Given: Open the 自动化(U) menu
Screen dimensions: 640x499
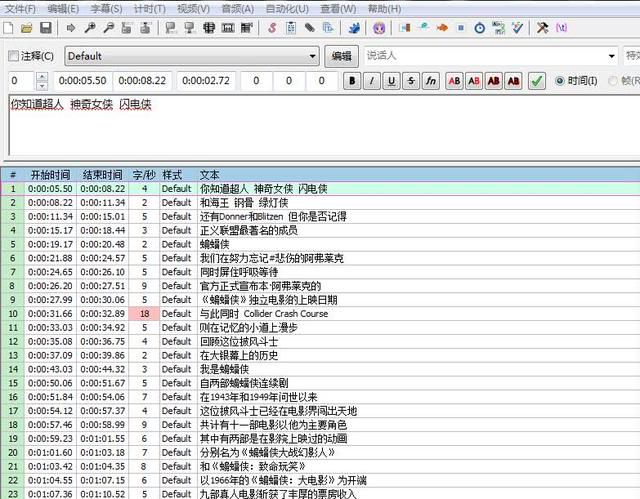Looking at the screenshot, I should [x=287, y=9].
